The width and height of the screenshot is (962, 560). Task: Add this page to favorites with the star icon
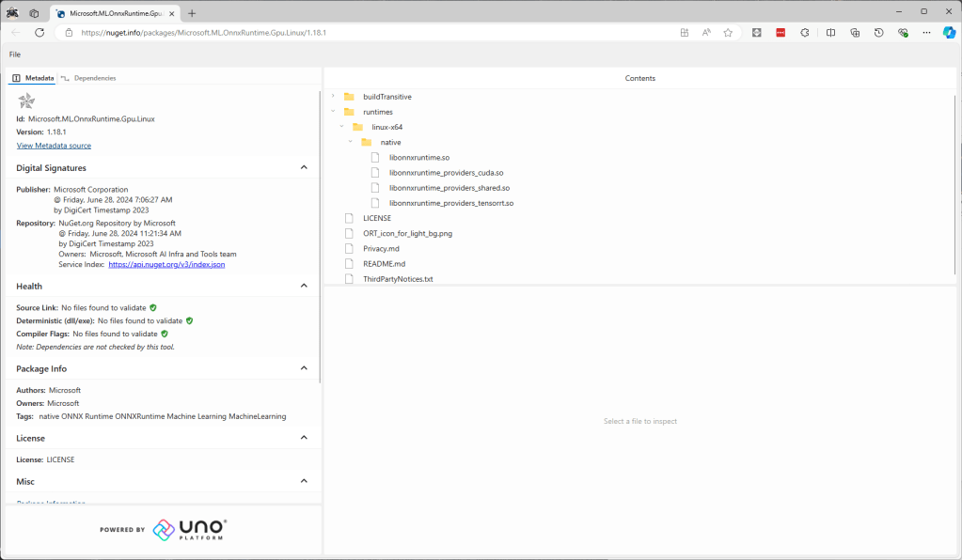pyautogui.click(x=728, y=32)
